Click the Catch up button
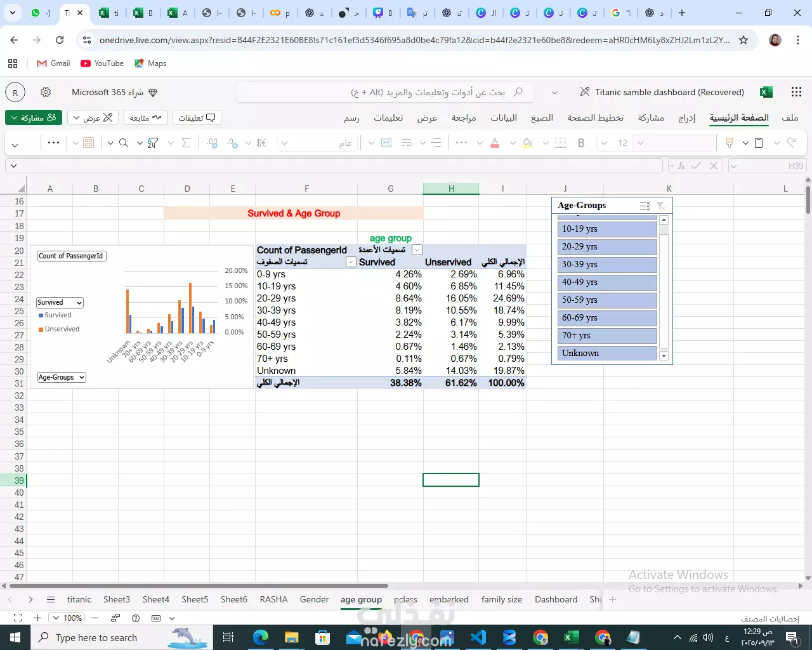Viewport: 812px width, 650px height. [x=145, y=117]
